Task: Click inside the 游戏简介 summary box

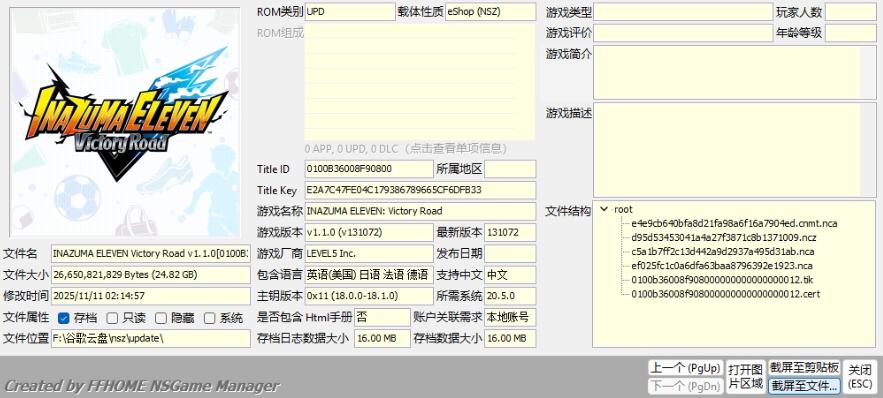Action: coord(734,72)
